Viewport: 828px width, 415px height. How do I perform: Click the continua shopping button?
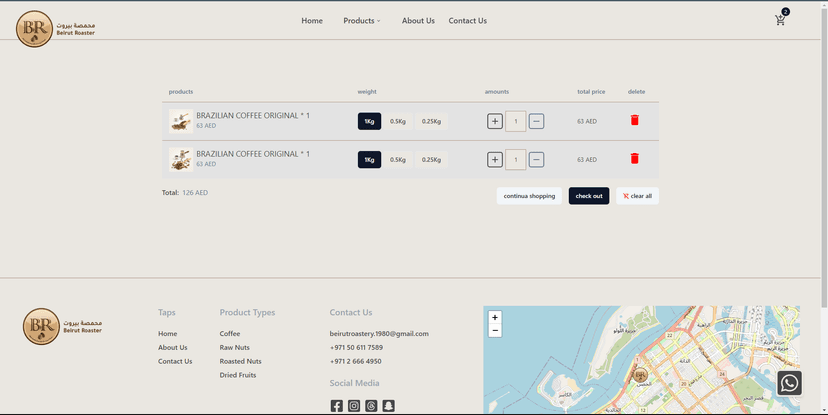click(529, 196)
